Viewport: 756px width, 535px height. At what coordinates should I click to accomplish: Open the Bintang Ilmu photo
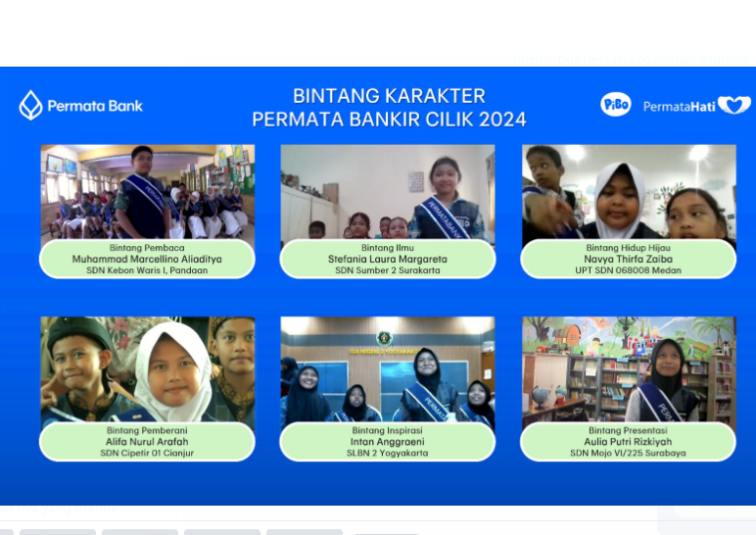(x=388, y=192)
